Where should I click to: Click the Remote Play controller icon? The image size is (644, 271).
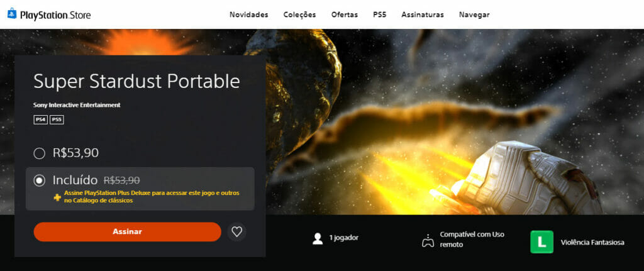(428, 241)
